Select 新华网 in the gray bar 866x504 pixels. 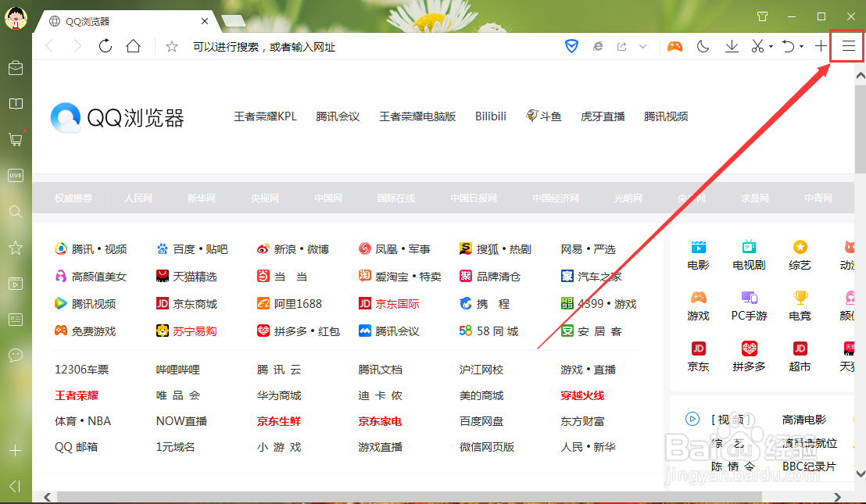tap(201, 198)
